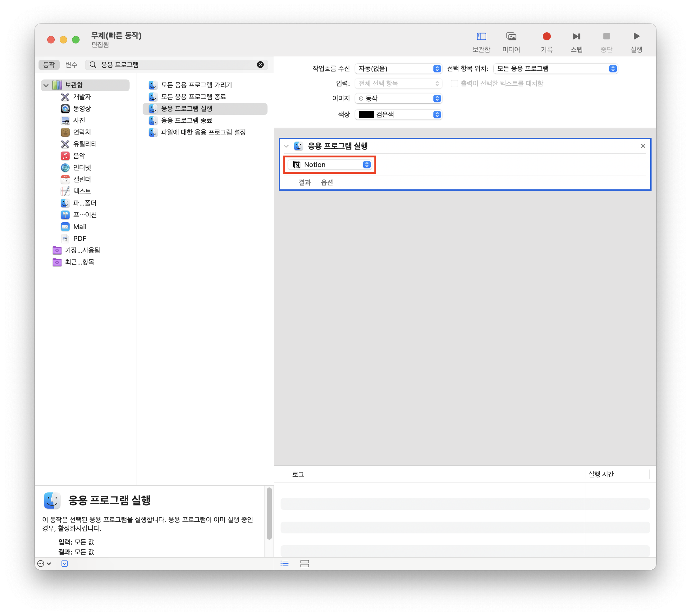Switch to the 변수 tab
Viewport: 691px width, 616px height.
(71, 65)
